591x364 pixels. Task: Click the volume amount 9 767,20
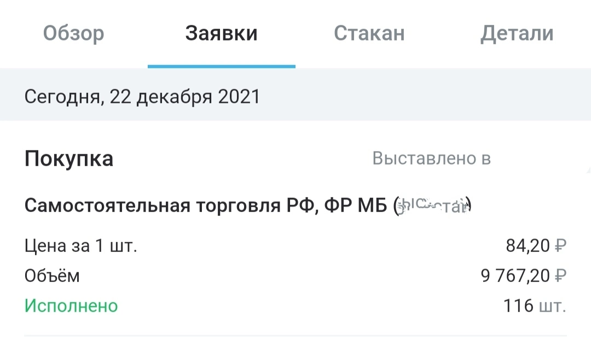point(515,276)
